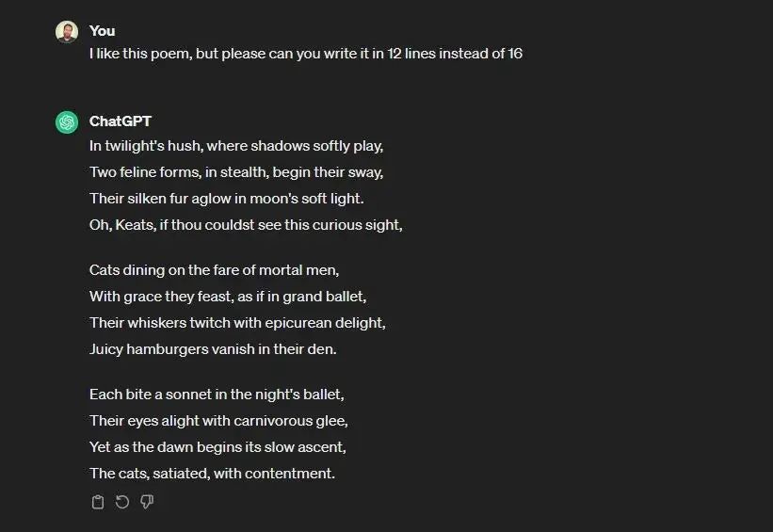Click the line starting "Each bite a sonnet"
This screenshot has height=532, width=773.
tap(223, 395)
